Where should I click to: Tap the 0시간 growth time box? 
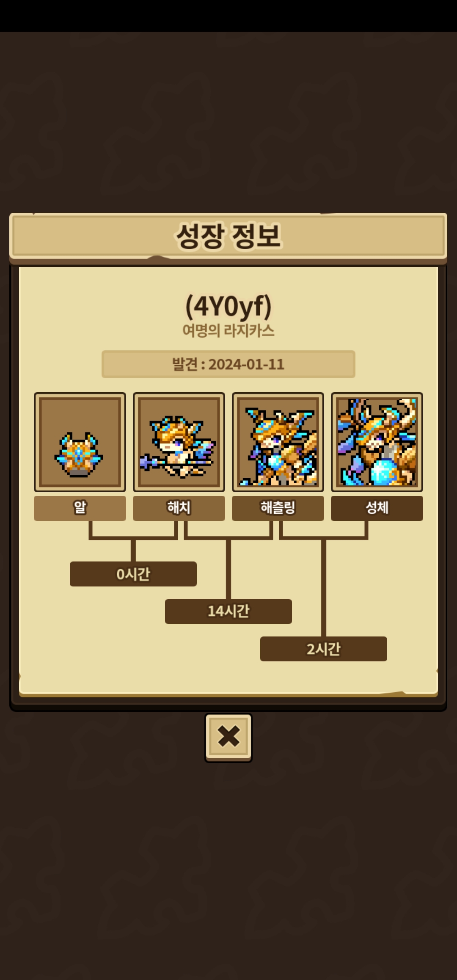[133, 574]
